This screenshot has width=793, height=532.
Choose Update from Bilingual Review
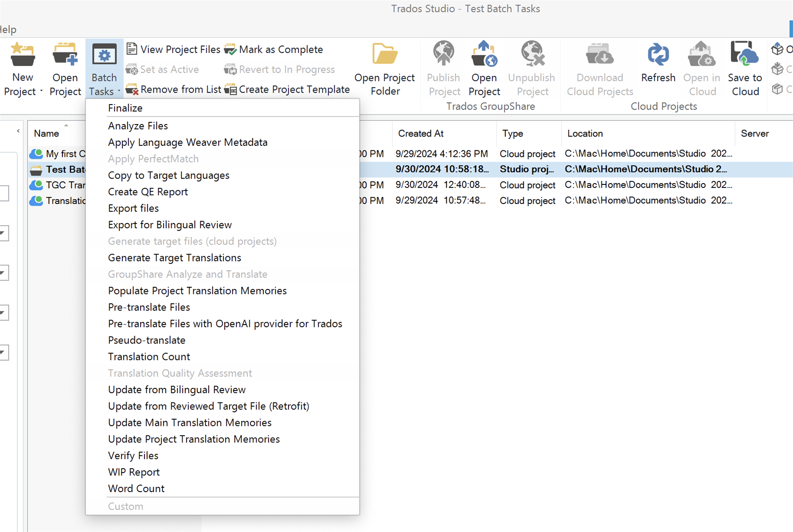(177, 389)
